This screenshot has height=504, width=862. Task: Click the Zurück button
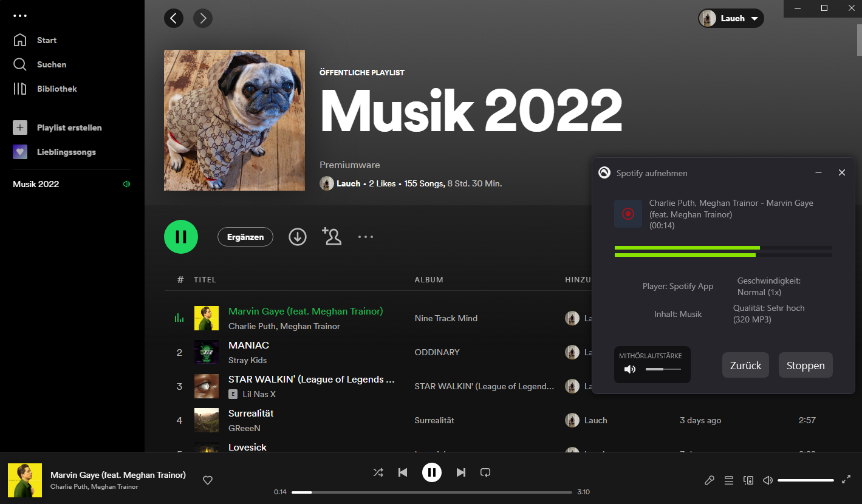coord(745,366)
